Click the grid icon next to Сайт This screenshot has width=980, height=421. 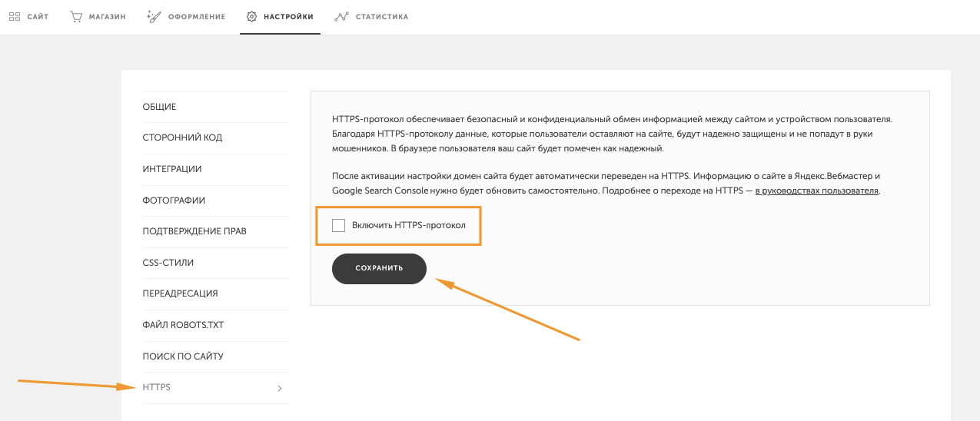[15, 16]
